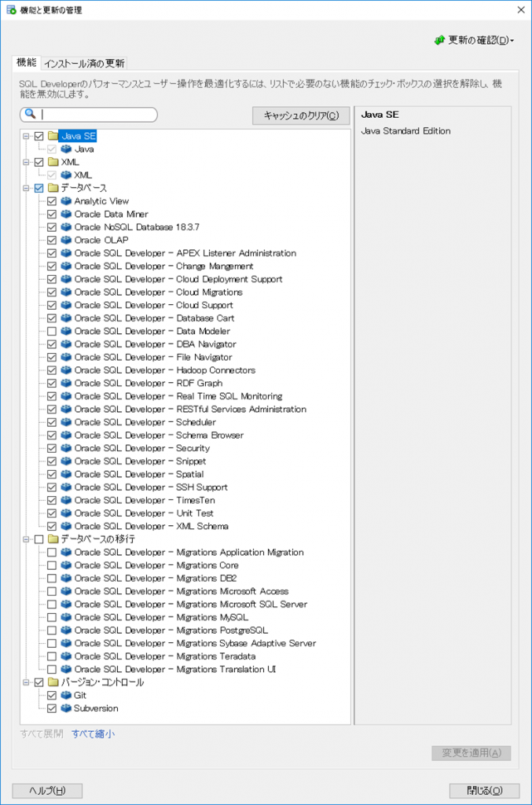Collapse the データベース tree node

click(26, 188)
